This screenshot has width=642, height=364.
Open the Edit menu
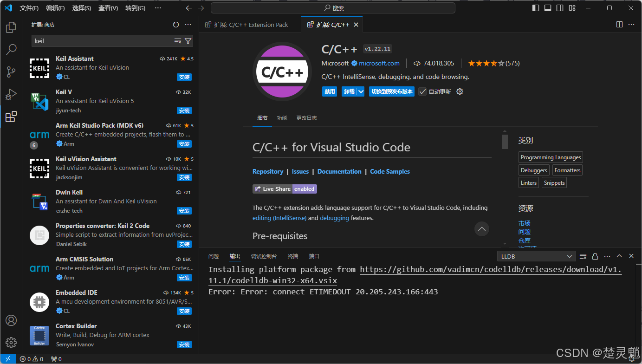56,8
